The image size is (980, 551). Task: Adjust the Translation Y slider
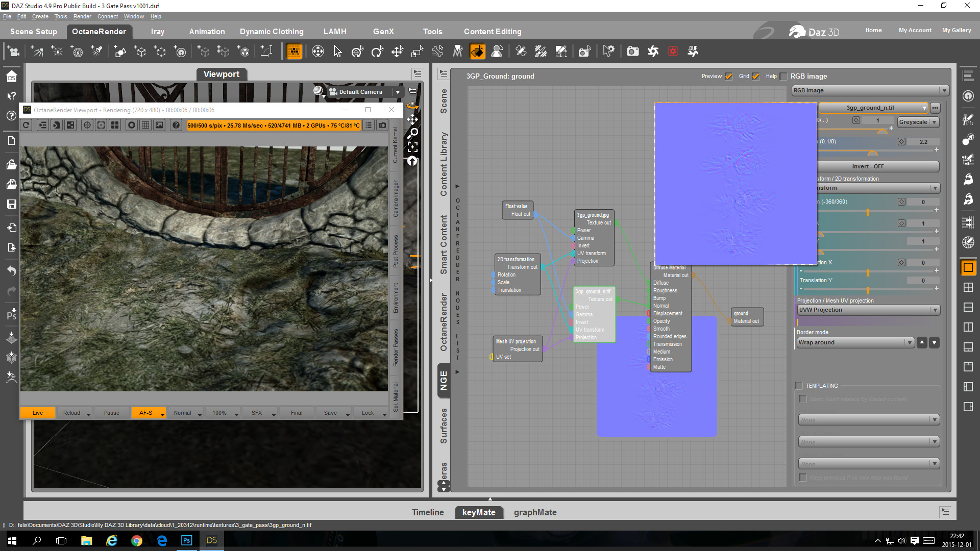[x=868, y=289]
